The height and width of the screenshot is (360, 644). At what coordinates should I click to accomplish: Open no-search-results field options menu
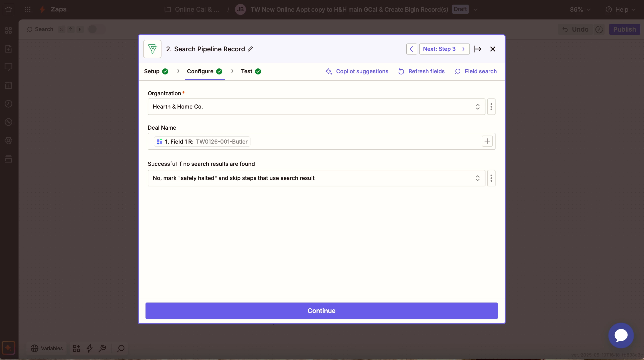(491, 178)
